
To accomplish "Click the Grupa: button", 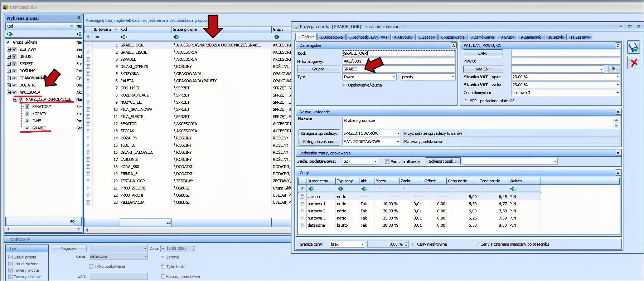I will pos(318,69).
